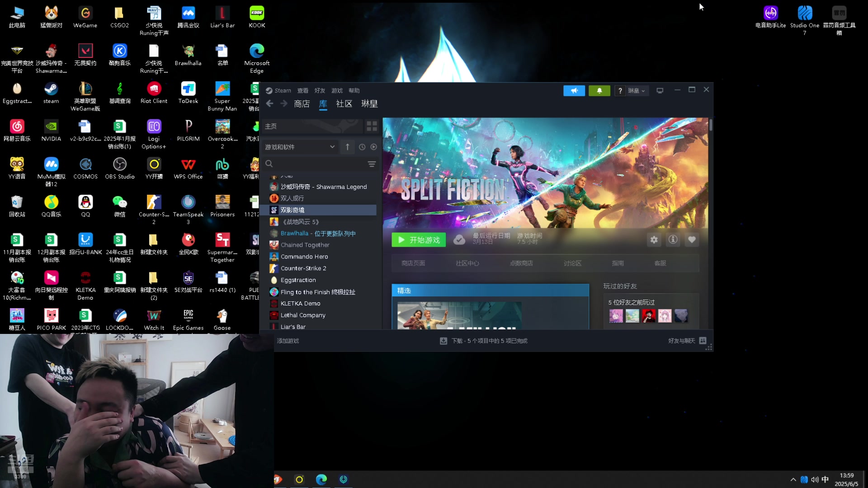Open the 好友 menu

click(x=320, y=91)
